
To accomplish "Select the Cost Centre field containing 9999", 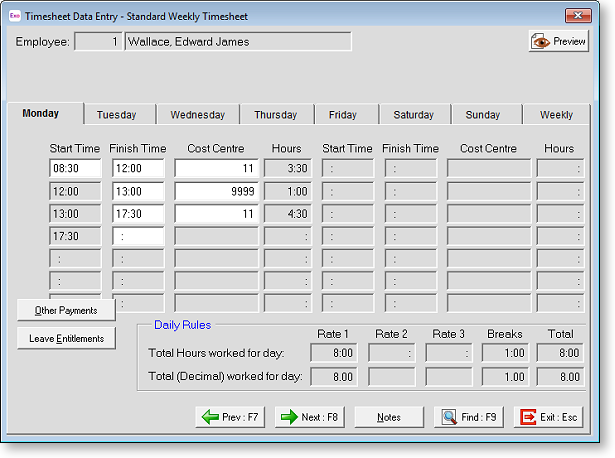I will pyautogui.click(x=216, y=191).
